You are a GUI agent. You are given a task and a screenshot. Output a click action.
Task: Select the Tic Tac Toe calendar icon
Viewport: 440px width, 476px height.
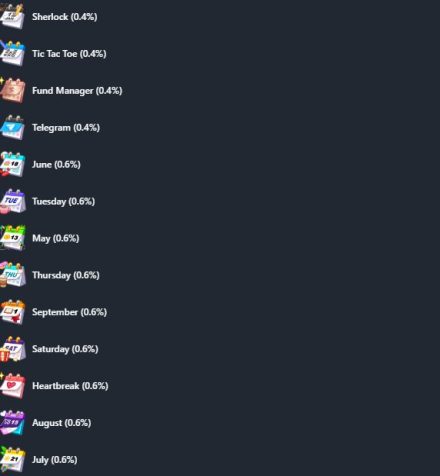point(12,53)
